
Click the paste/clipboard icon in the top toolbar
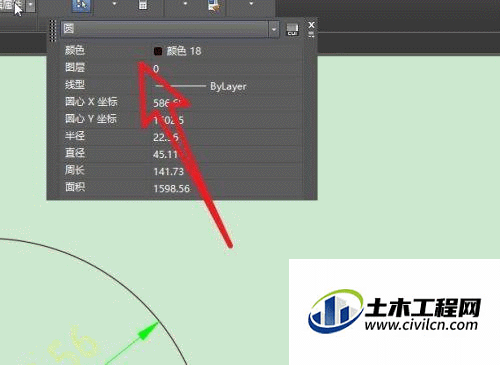214,5
